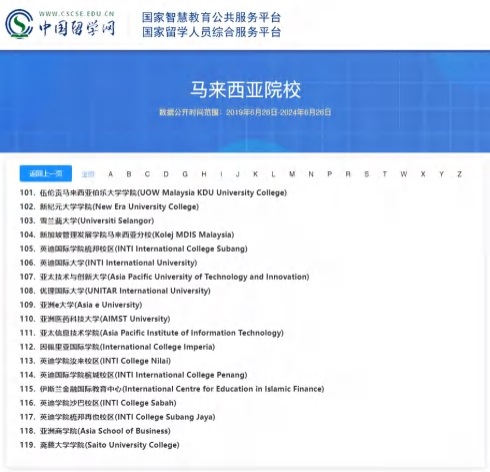The height and width of the screenshot is (472, 490).
Task: Click the CSCSE green logo icon
Action: [19, 24]
